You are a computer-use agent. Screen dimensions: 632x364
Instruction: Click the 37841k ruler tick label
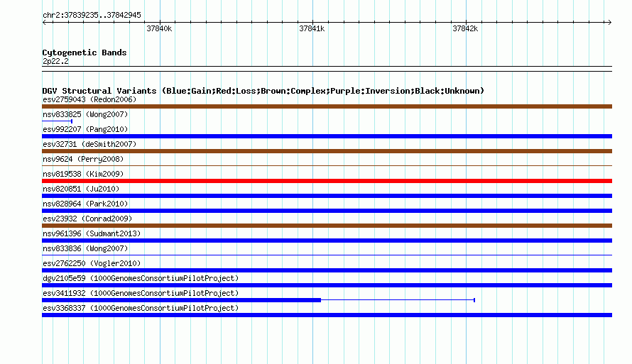coord(312,28)
